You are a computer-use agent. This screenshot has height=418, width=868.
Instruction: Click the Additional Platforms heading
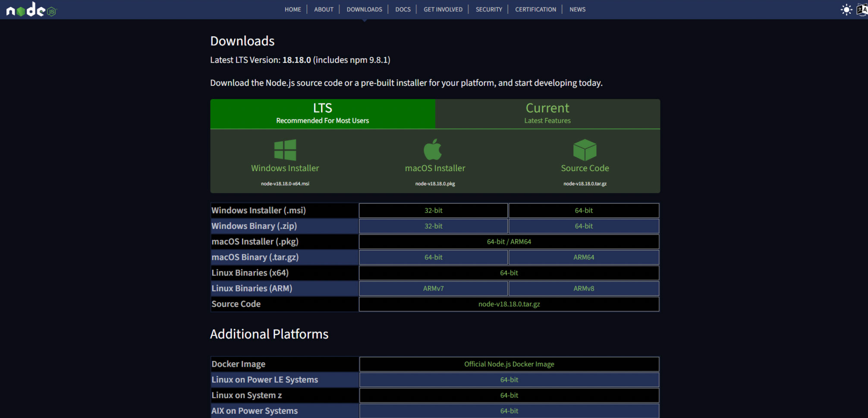pyautogui.click(x=269, y=334)
